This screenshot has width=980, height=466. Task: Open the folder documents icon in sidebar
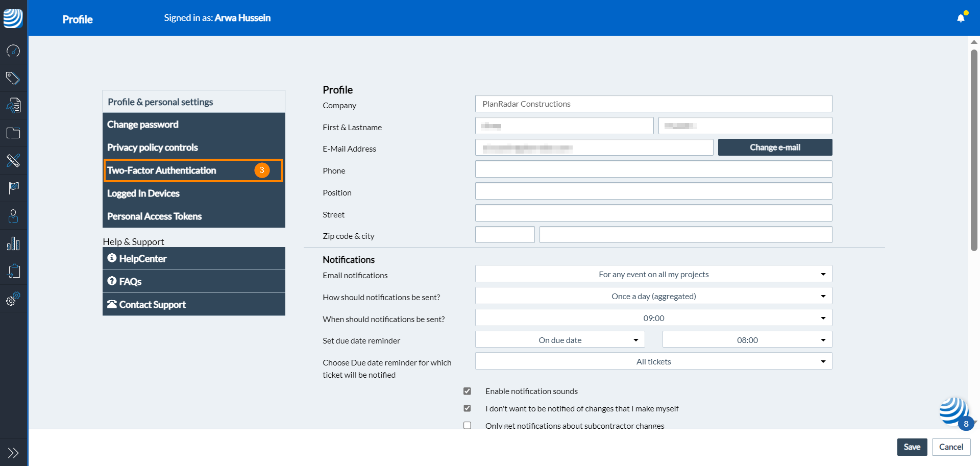tap(13, 133)
